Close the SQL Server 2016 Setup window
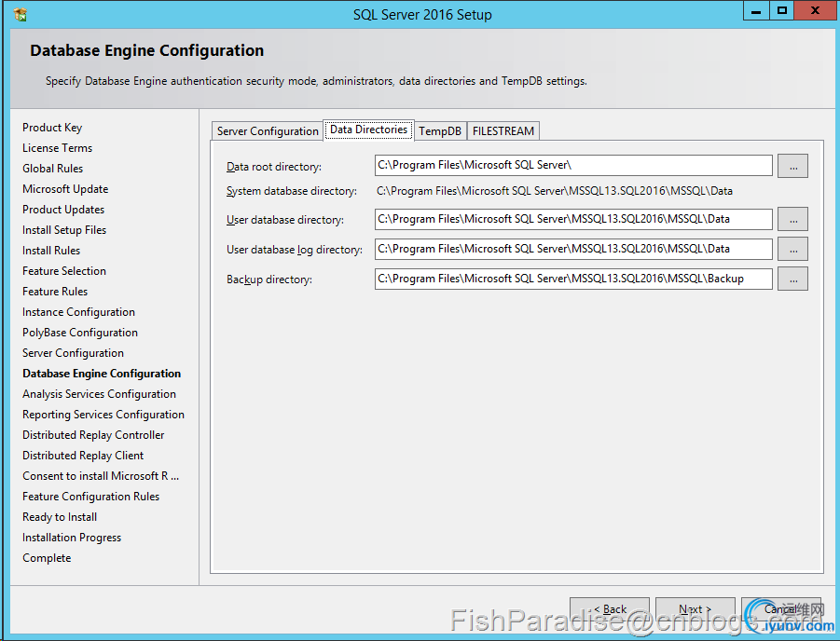This screenshot has height=641, width=840. pyautogui.click(x=816, y=10)
